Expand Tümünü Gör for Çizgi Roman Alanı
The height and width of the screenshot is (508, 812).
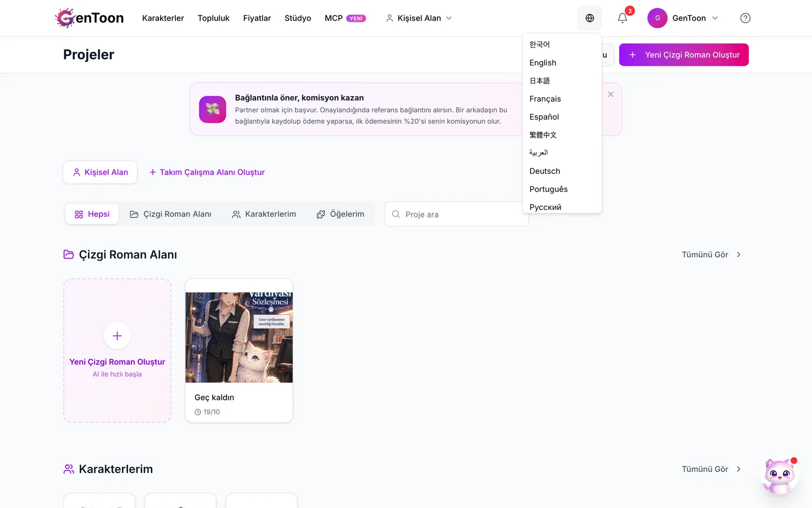[x=711, y=255]
